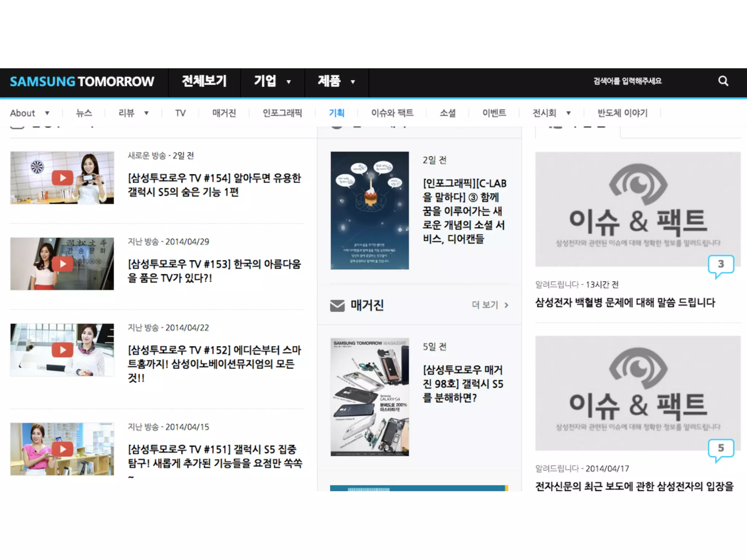Open the comment bubble showing 5
This screenshot has height=560, width=747.
(x=720, y=448)
